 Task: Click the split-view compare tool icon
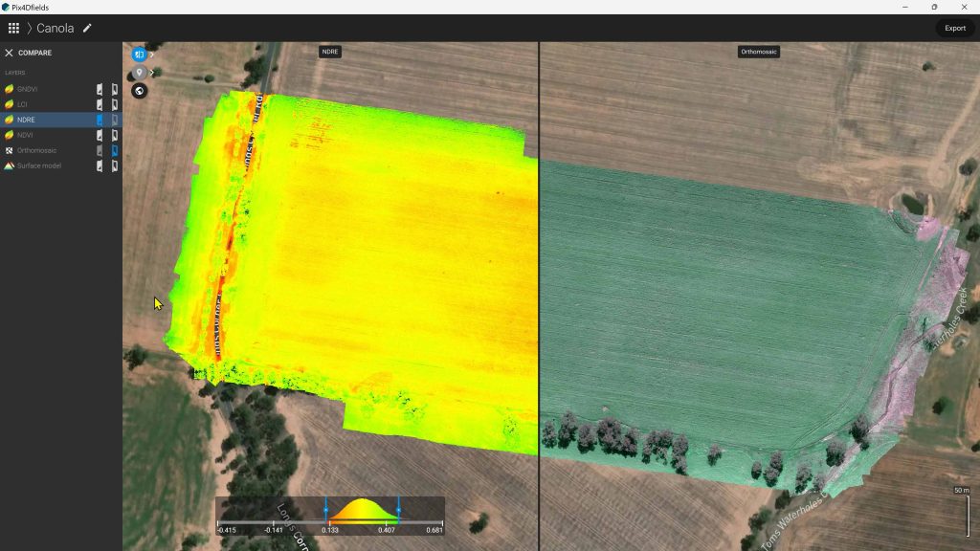[x=139, y=55]
